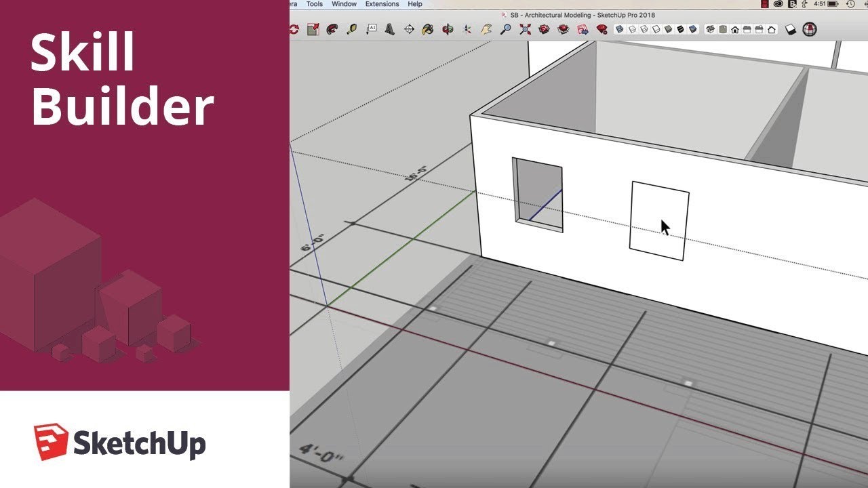This screenshot has height=488, width=868.
Task: Open Add Location with the globe icon
Action: pyautogui.click(x=810, y=28)
